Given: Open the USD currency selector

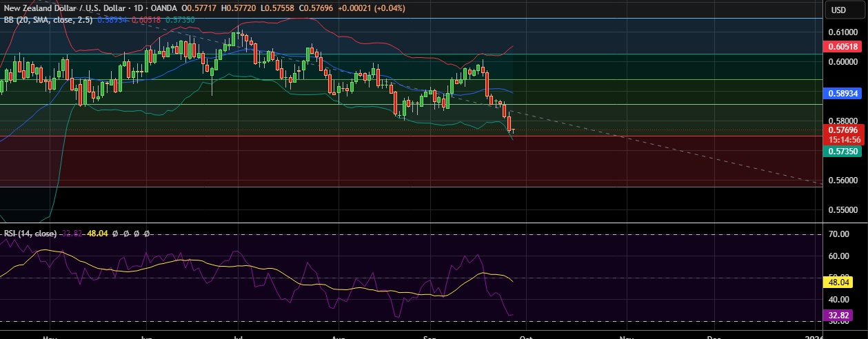Looking at the screenshot, I should 839,10.
